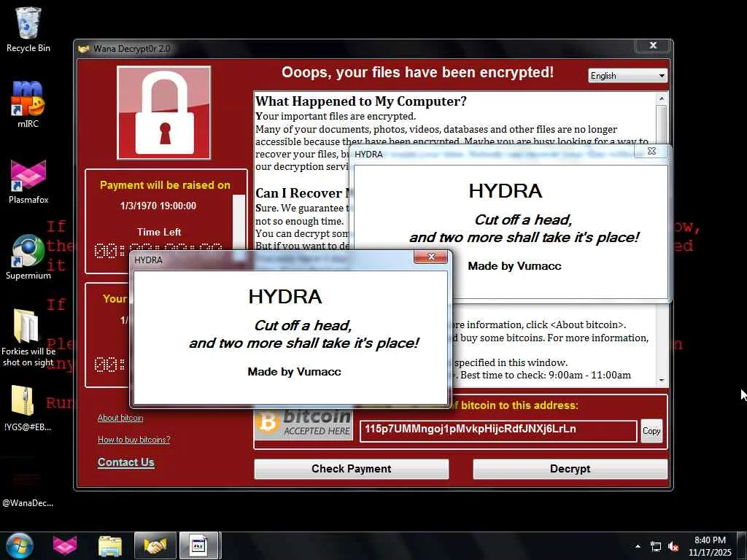Open the Supermium browser shortcut
This screenshot has height=560, width=747.
[x=28, y=257]
